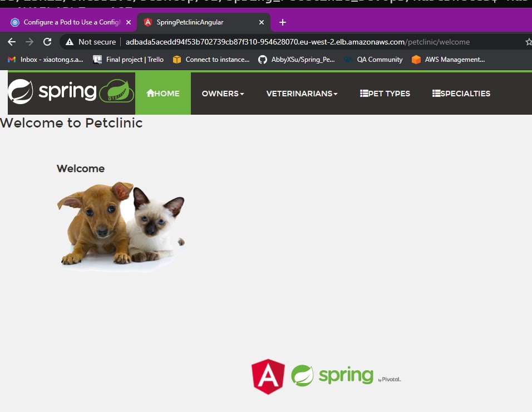Open the OWNERS dropdown menu

(x=223, y=94)
